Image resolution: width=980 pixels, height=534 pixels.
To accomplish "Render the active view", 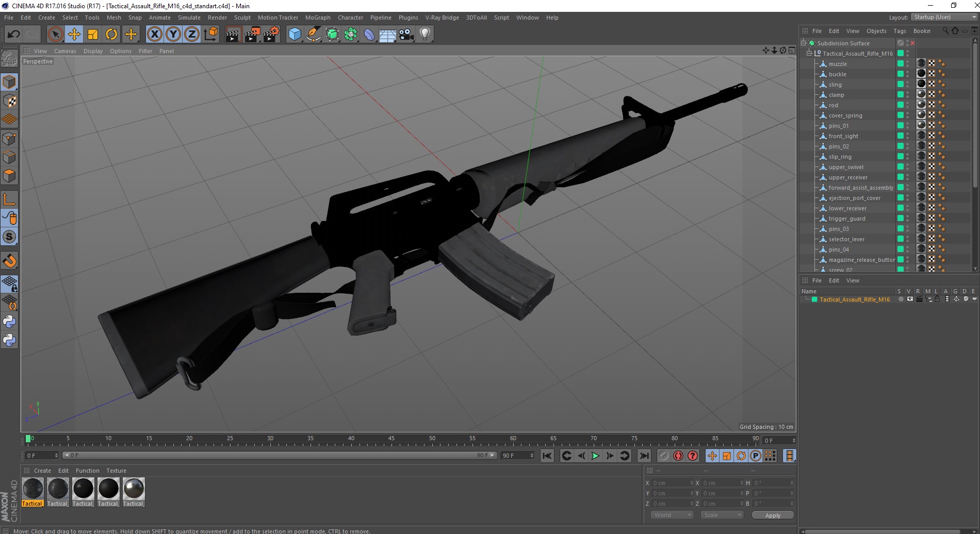I will point(233,35).
